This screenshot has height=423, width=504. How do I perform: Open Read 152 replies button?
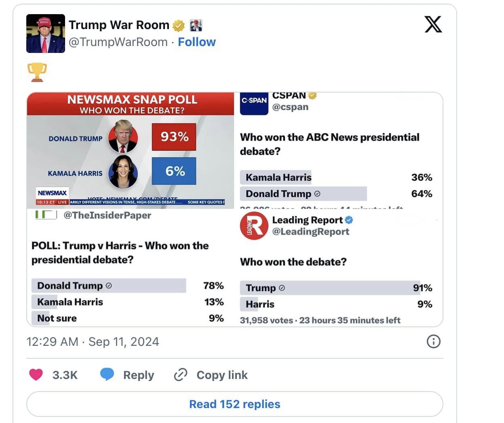(234, 404)
